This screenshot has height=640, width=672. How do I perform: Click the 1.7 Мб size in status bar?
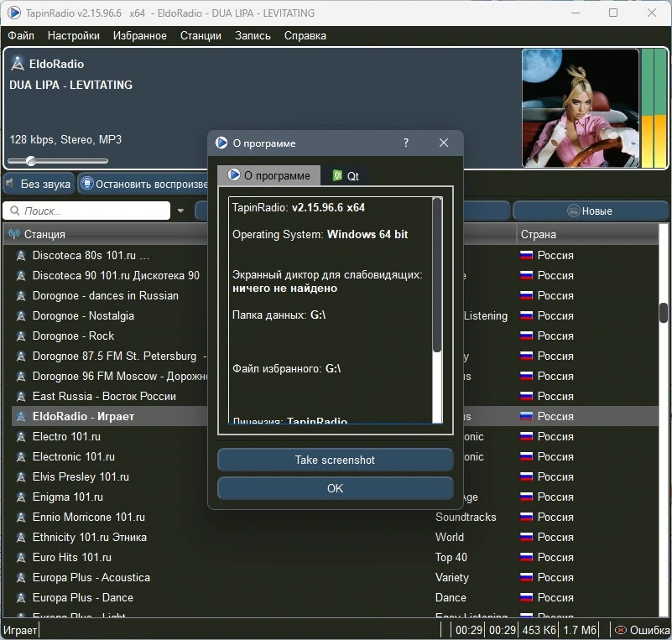(580, 630)
